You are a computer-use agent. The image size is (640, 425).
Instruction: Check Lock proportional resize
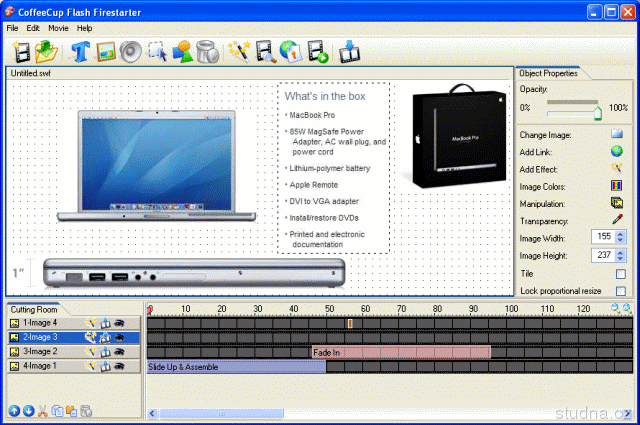pyautogui.click(x=621, y=290)
